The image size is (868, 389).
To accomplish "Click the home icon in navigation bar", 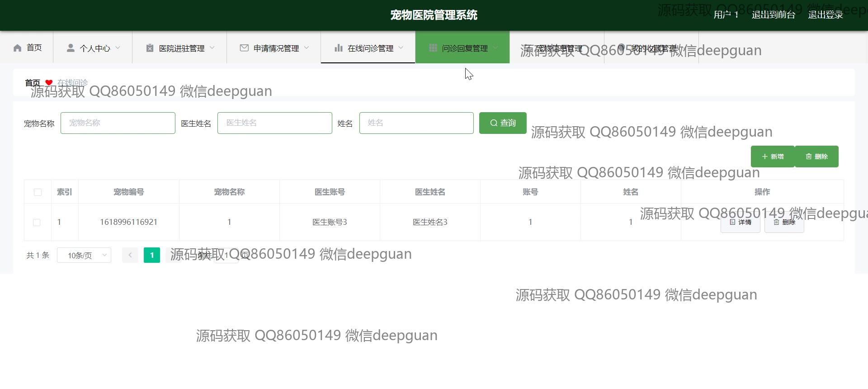I will point(18,48).
